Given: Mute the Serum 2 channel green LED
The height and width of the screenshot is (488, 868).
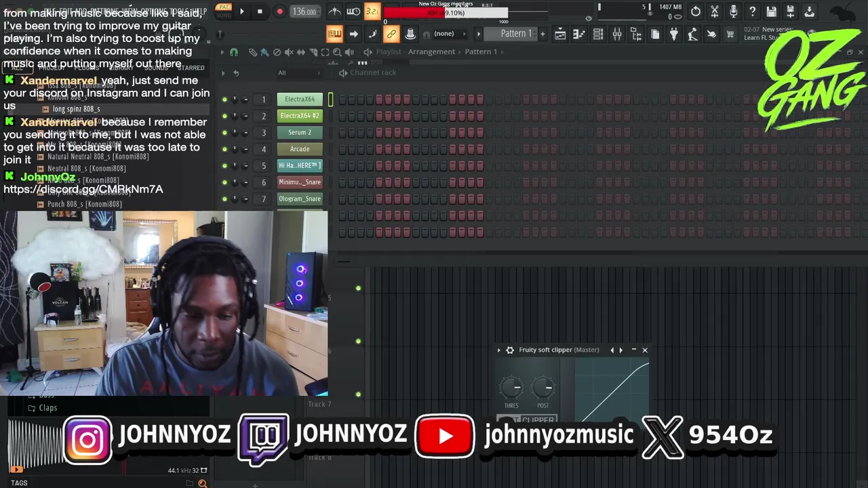Looking at the screenshot, I should [x=224, y=133].
